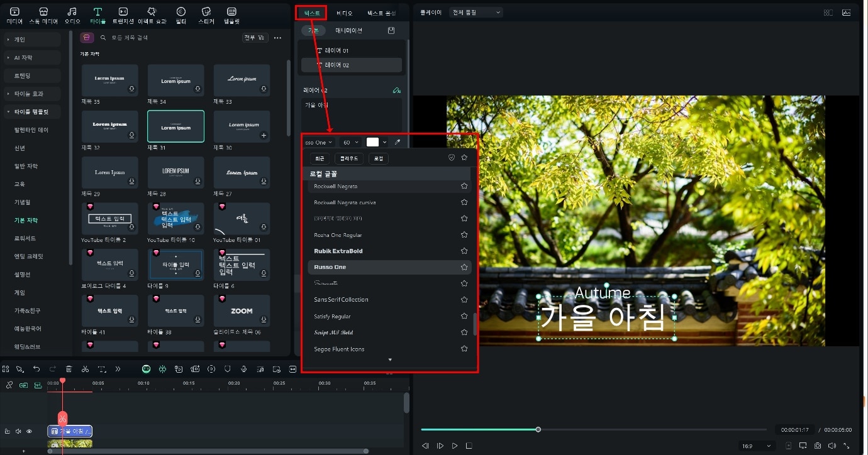Image resolution: width=868 pixels, height=455 pixels.
Task: Click the microphone voiceover icon
Action: 243,369
